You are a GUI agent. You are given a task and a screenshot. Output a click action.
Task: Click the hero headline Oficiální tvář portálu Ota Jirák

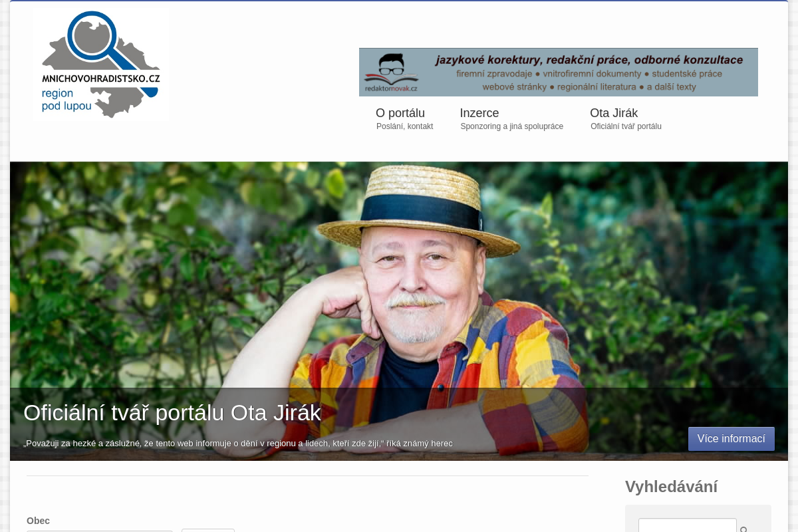(172, 412)
